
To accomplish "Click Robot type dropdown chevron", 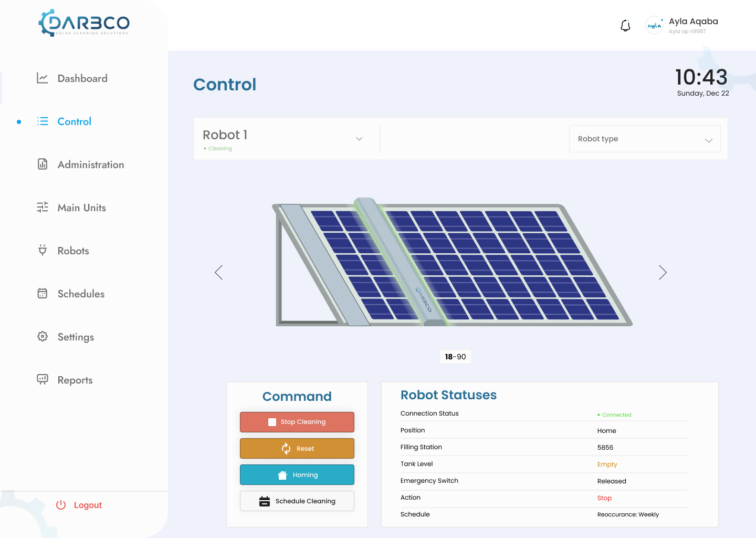I will point(709,140).
